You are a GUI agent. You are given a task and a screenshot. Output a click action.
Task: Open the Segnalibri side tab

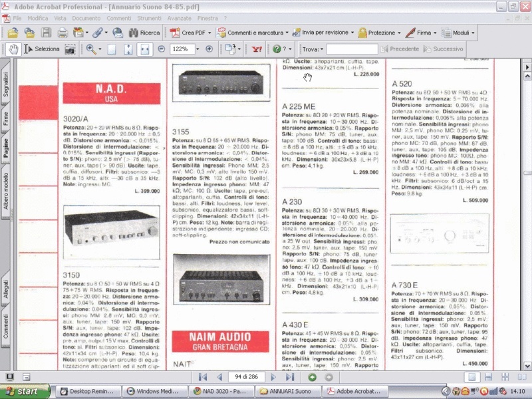(x=5, y=83)
